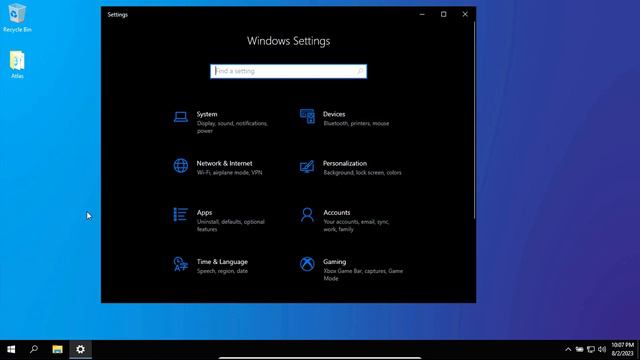Minimize the Settings window
This screenshot has height=360, width=640.
click(422, 14)
